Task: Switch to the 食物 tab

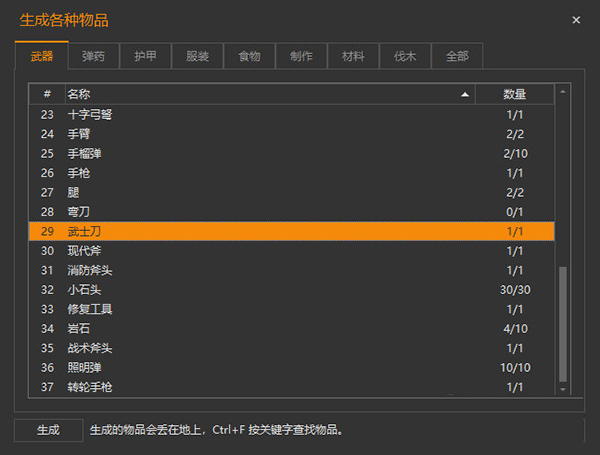Action: tap(249, 57)
